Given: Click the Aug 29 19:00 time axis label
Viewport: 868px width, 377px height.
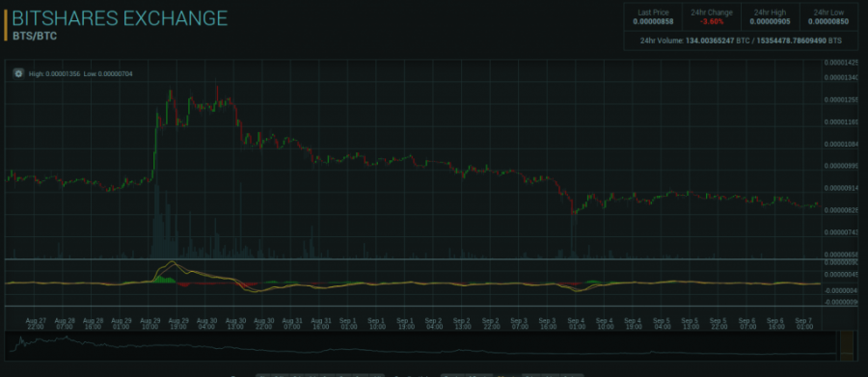Looking at the screenshot, I should (178, 323).
